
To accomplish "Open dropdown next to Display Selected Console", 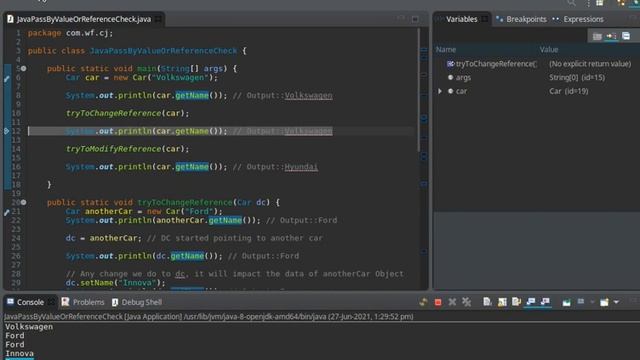I will 592,302.
